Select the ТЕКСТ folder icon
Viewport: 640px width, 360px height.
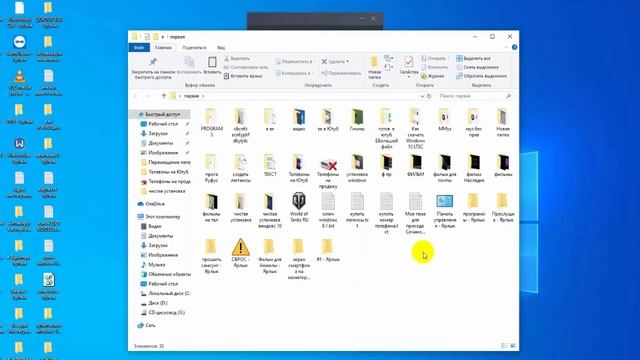point(269,162)
